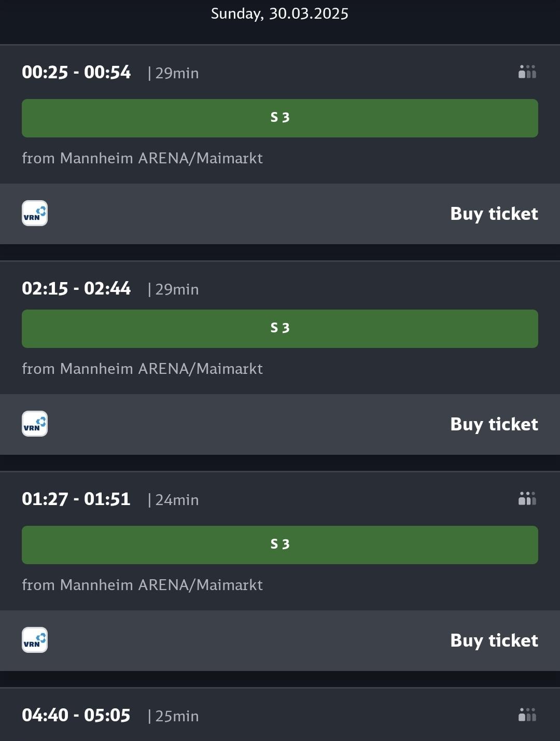
Task: Open the 04:40 - 05:05 connection
Action: [280, 715]
